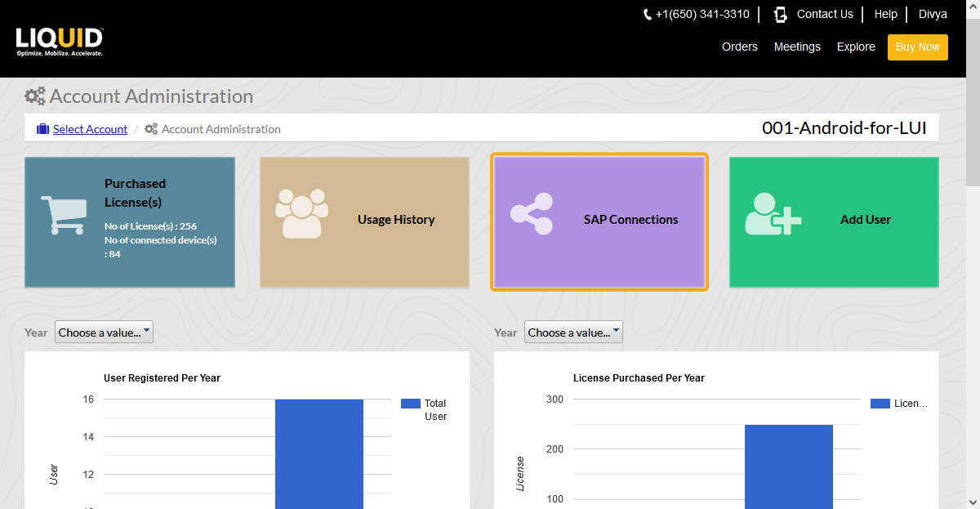Click the briefcase icon beside Select Account

click(x=43, y=129)
